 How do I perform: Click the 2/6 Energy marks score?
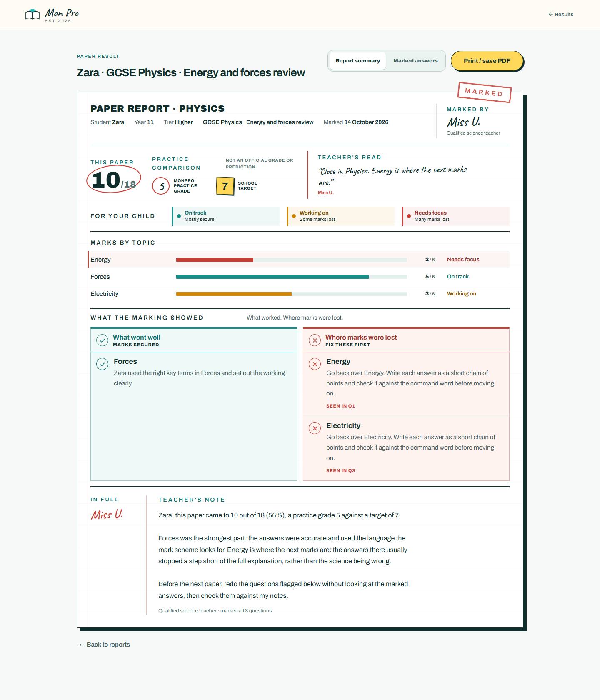point(430,259)
